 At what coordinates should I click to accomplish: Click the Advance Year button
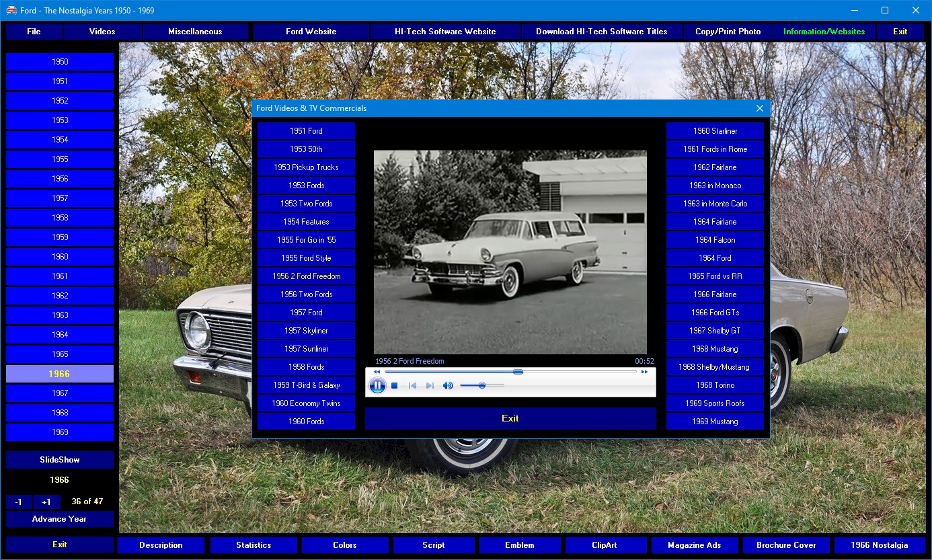pyautogui.click(x=60, y=519)
